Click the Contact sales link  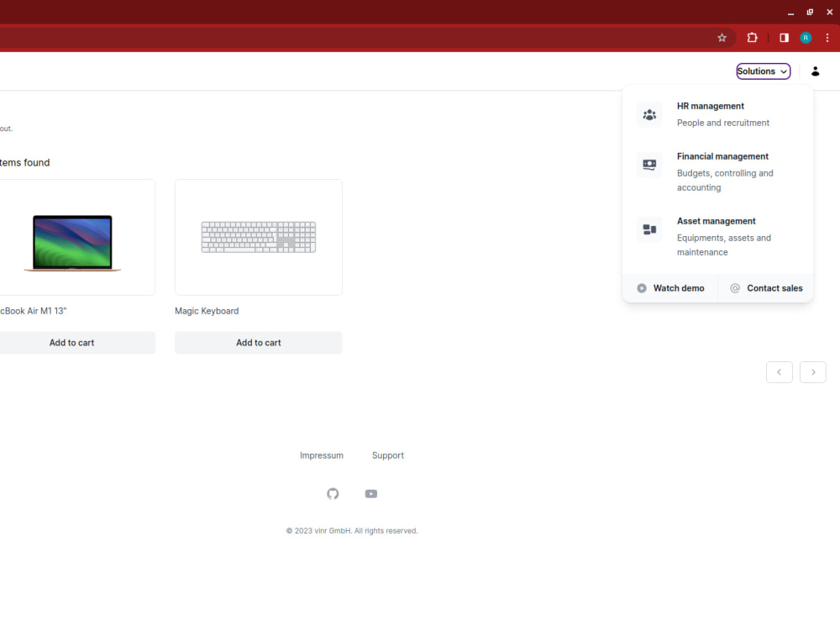[766, 288]
